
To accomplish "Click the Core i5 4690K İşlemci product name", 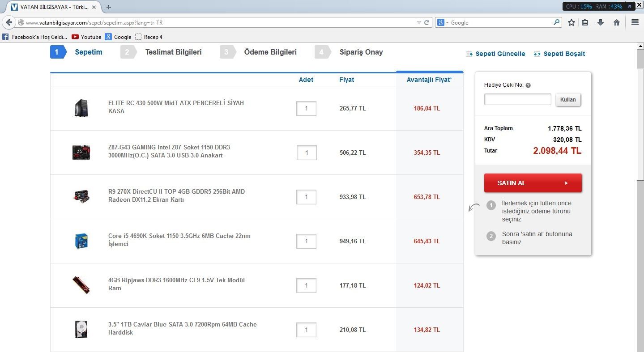I will coord(179,240).
